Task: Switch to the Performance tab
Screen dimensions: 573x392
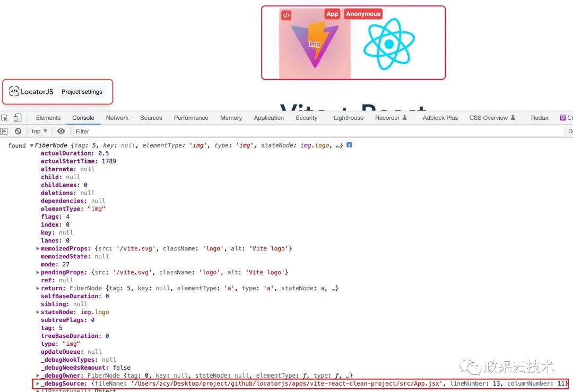Action: [191, 118]
